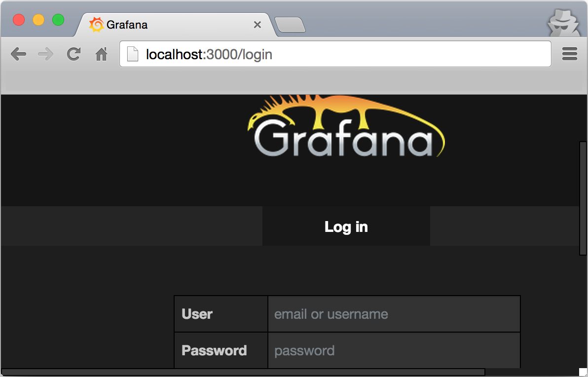Go to the browser home page icon
Screen dimensions: 588x377
coord(101,54)
